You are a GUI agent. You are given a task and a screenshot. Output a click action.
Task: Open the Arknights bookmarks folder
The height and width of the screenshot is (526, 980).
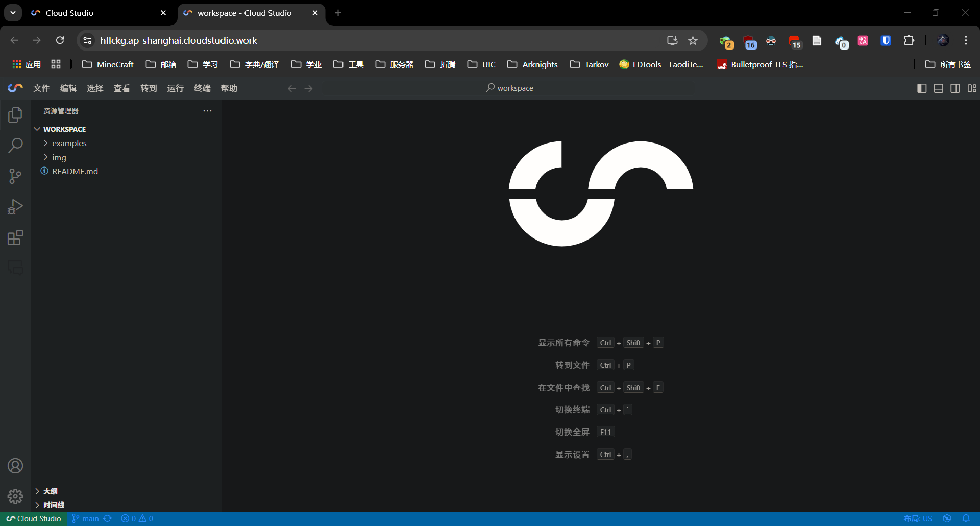[532, 64]
